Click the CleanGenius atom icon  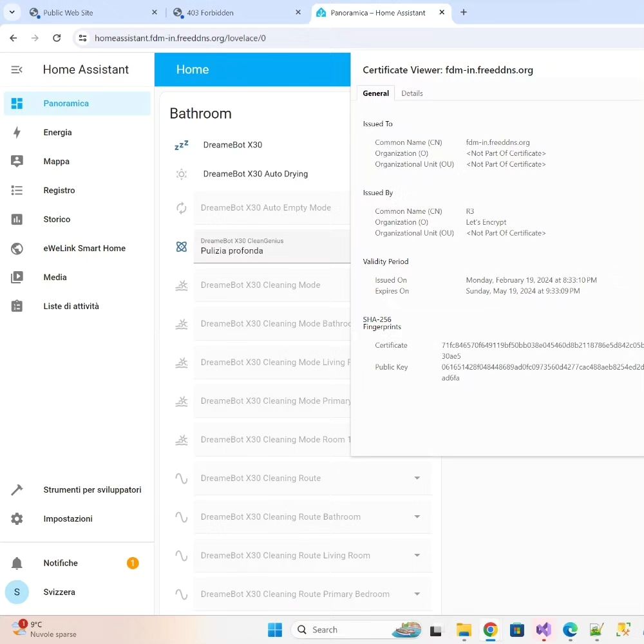(182, 247)
